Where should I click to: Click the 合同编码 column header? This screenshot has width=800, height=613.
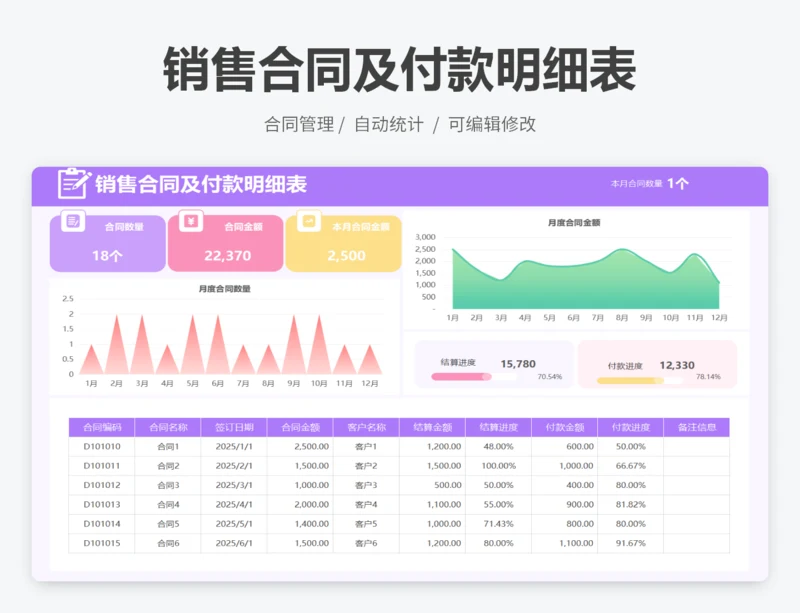[x=102, y=427]
